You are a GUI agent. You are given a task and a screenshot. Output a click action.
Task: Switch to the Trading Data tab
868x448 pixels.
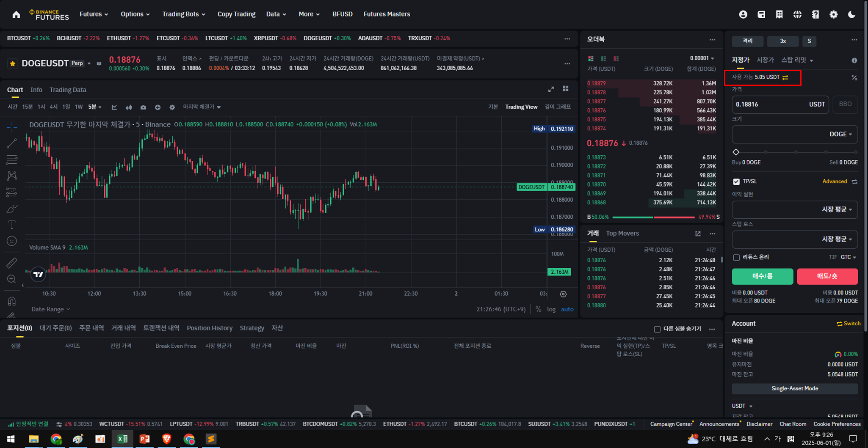pos(68,90)
